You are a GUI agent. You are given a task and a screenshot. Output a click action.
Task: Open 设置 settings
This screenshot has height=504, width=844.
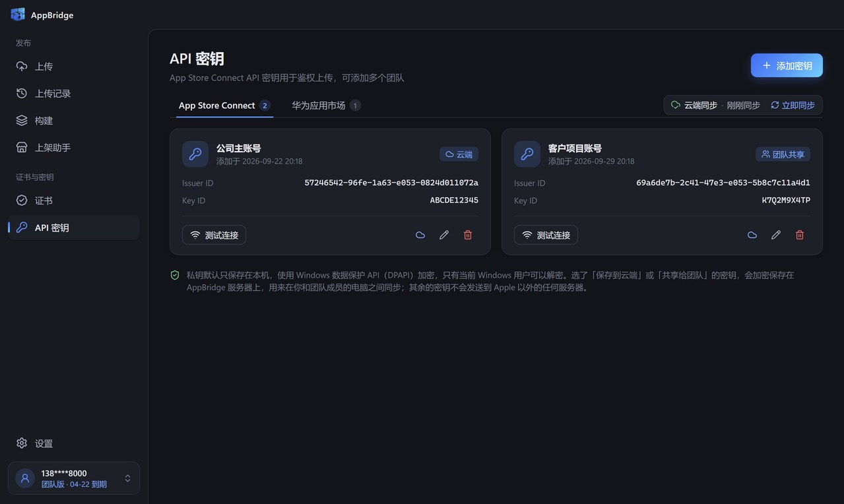pyautogui.click(x=74, y=443)
